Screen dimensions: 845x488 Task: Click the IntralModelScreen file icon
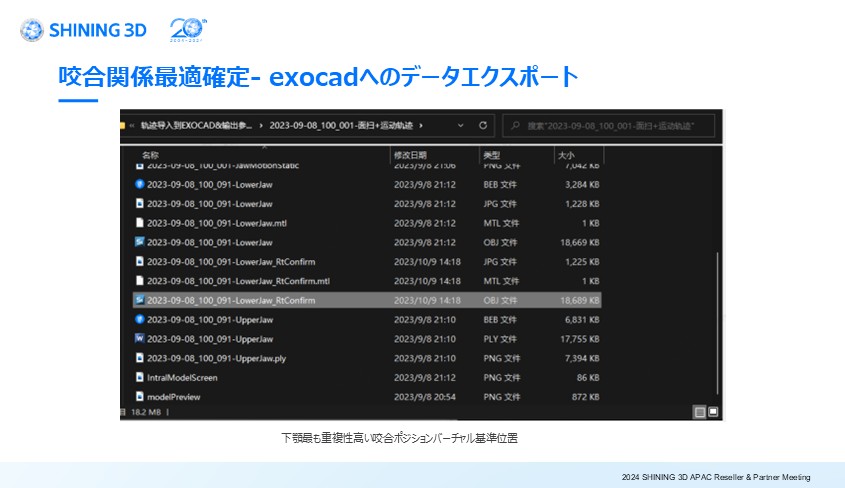(140, 378)
